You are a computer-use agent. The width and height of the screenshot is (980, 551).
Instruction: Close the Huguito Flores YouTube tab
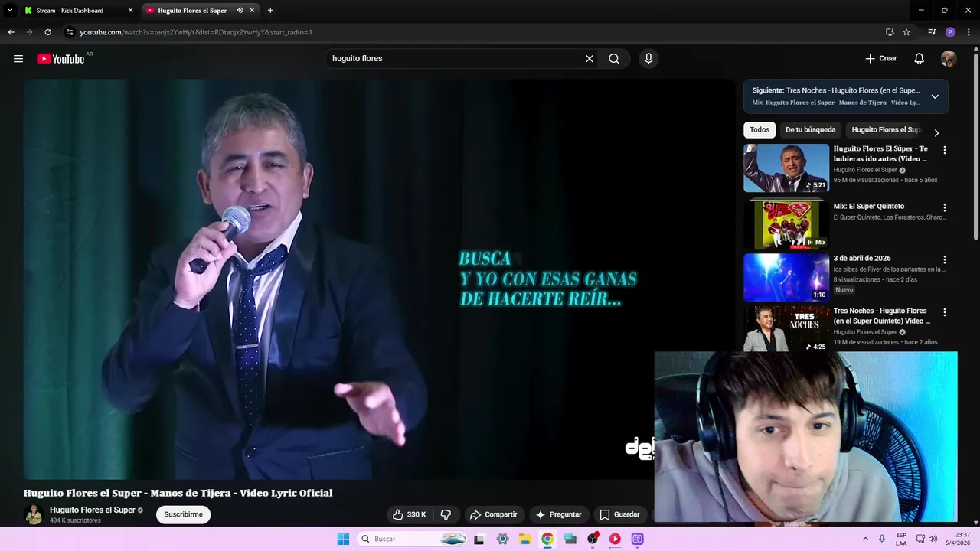tap(252, 11)
